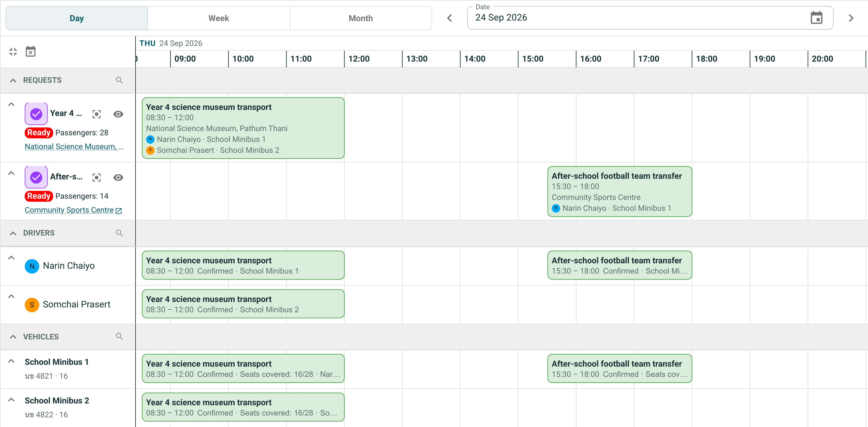Collapse the Requests section

pos(13,80)
